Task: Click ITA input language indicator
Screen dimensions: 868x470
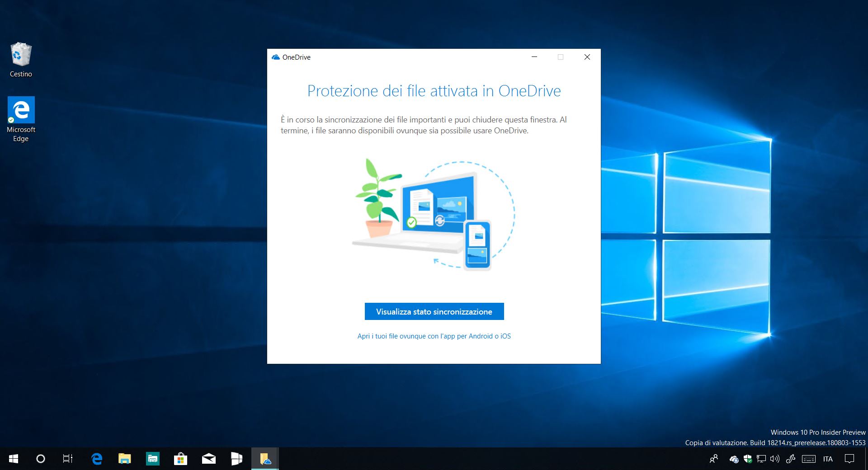Action: (x=828, y=459)
